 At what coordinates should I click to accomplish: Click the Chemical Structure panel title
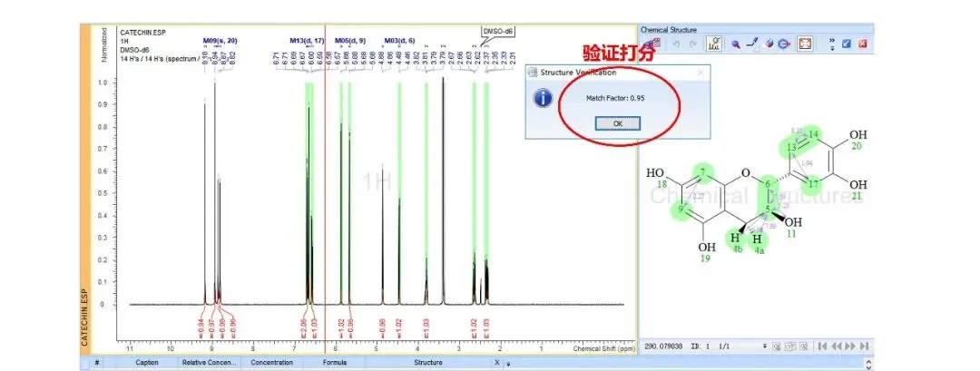click(x=668, y=29)
